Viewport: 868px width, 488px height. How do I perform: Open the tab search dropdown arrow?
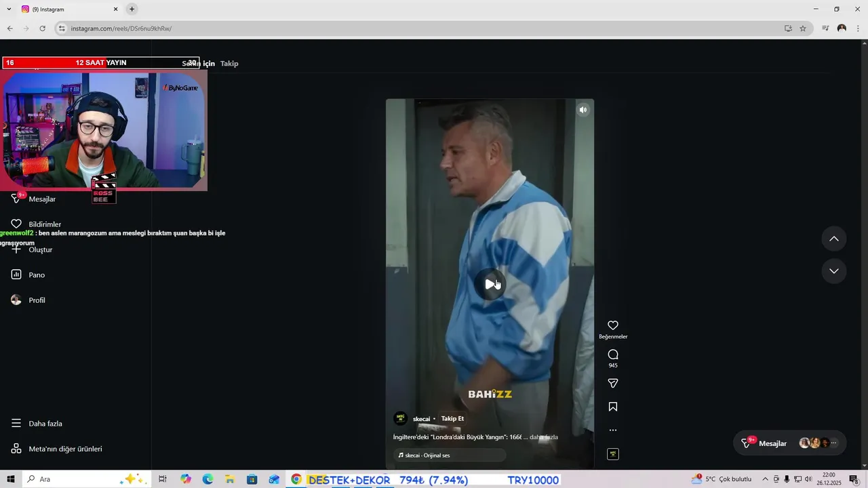click(9, 9)
